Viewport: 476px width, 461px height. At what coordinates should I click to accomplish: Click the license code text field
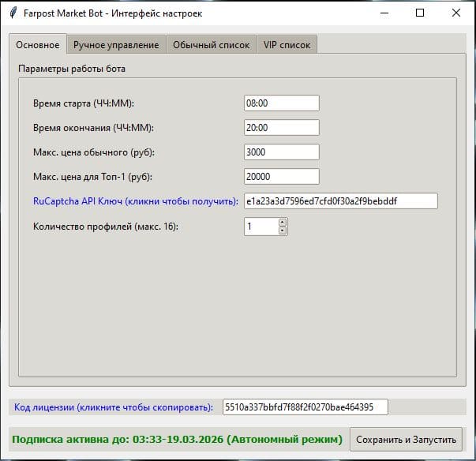[305, 407]
